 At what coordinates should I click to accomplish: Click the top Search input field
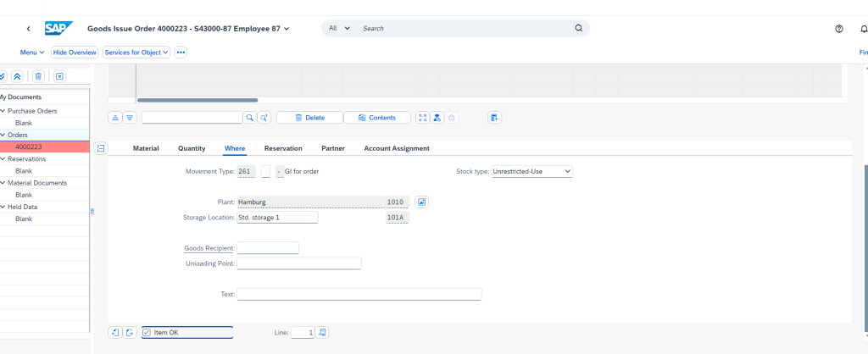click(465, 28)
